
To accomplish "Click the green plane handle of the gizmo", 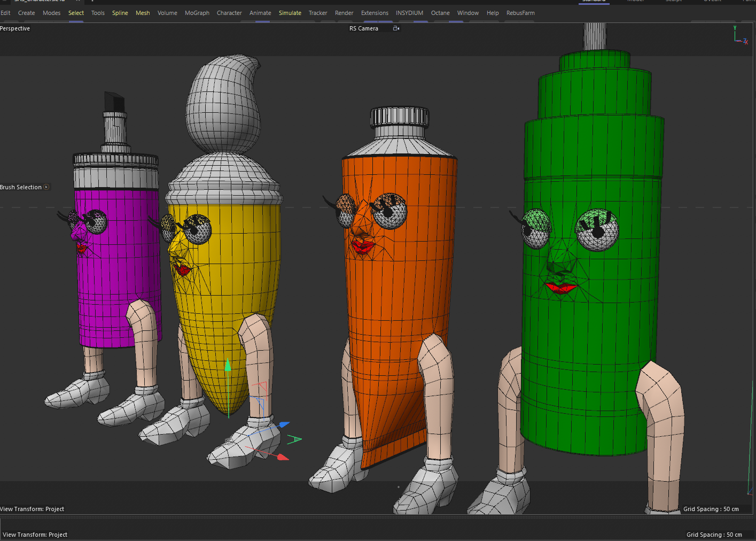I will (294, 439).
